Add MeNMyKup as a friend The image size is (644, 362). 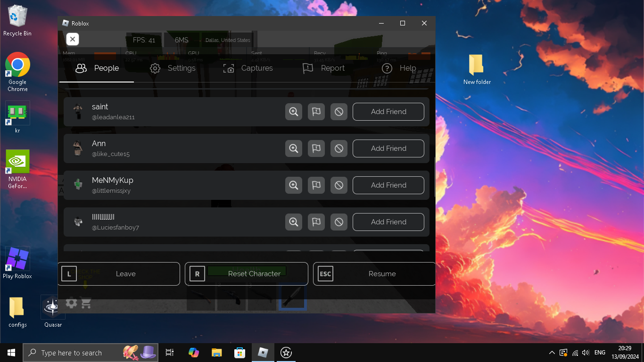[388, 185]
